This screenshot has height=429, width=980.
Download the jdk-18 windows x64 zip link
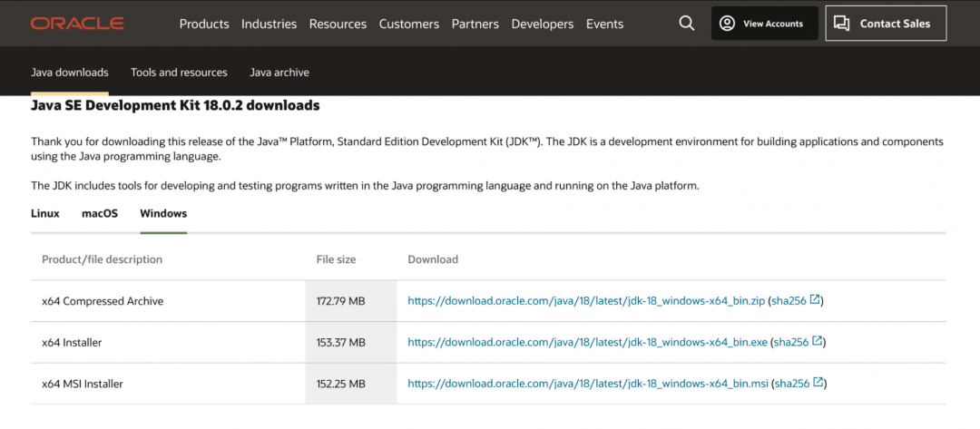click(586, 301)
